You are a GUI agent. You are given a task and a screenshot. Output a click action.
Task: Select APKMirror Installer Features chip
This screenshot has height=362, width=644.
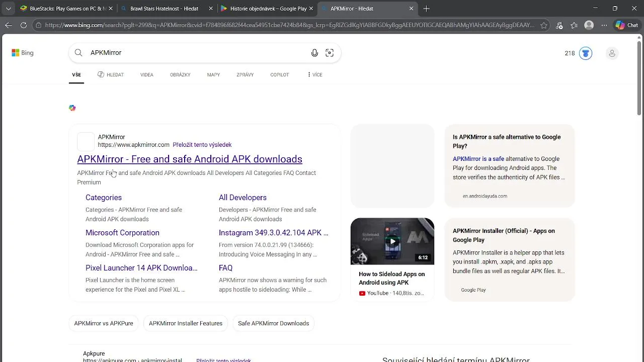[186, 323]
